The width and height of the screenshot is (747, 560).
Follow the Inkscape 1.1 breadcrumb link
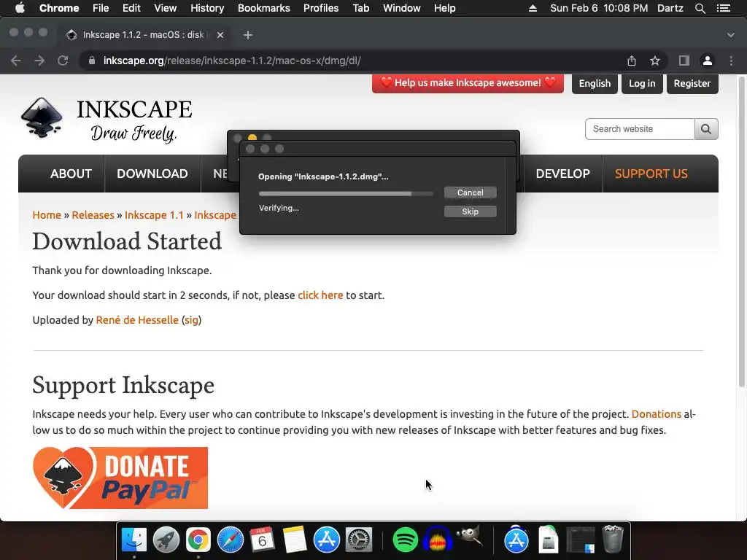point(154,215)
